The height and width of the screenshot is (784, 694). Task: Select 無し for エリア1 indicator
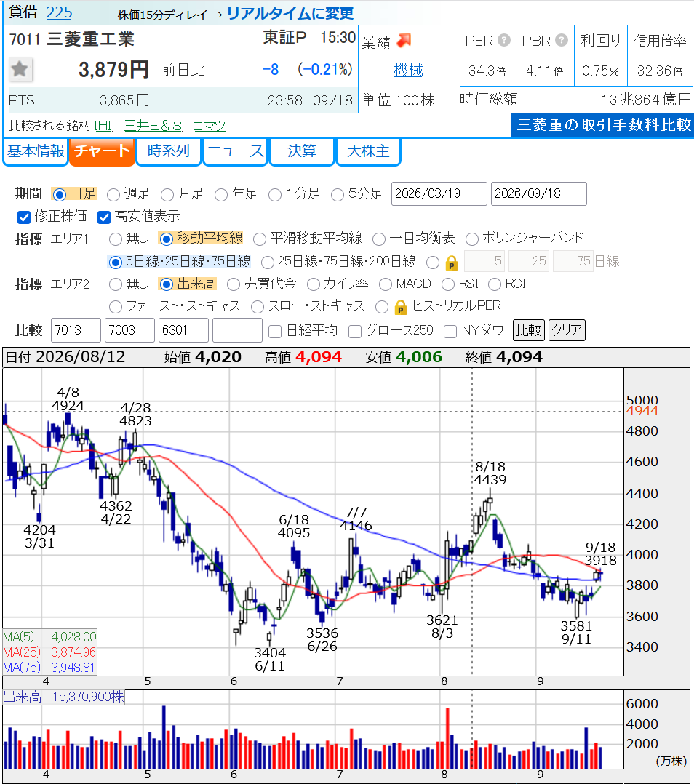(116, 239)
